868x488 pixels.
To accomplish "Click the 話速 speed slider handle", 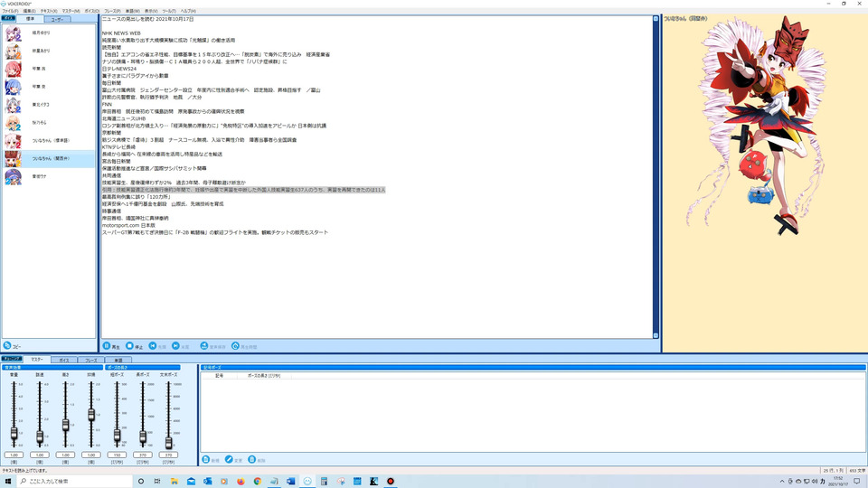I will coord(40,437).
